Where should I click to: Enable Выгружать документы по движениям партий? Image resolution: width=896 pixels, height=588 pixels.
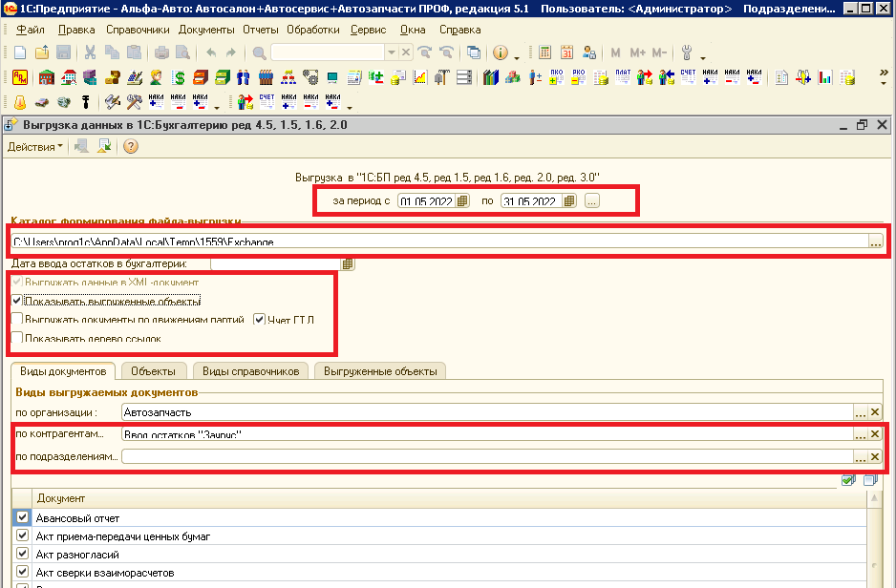point(17,319)
